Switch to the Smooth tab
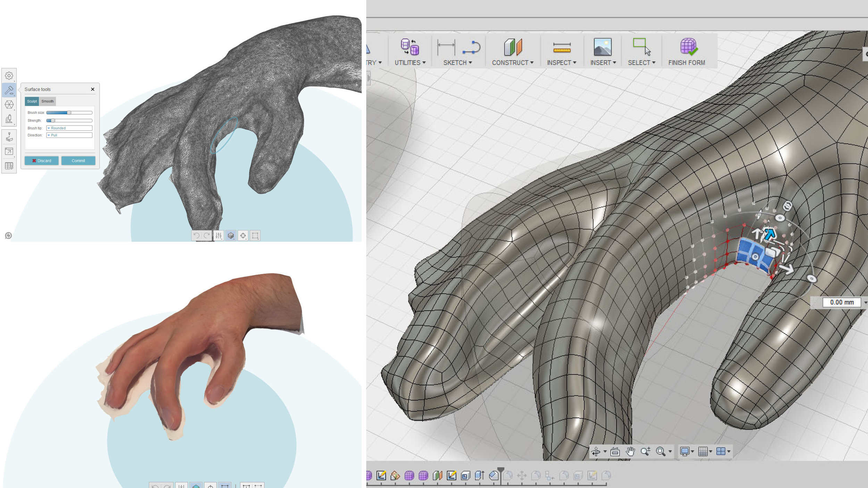The width and height of the screenshot is (868, 488). coord(48,101)
